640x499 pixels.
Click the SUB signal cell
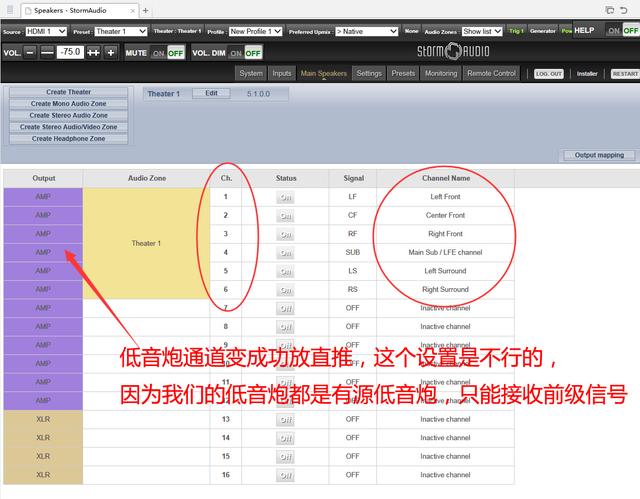click(x=353, y=253)
